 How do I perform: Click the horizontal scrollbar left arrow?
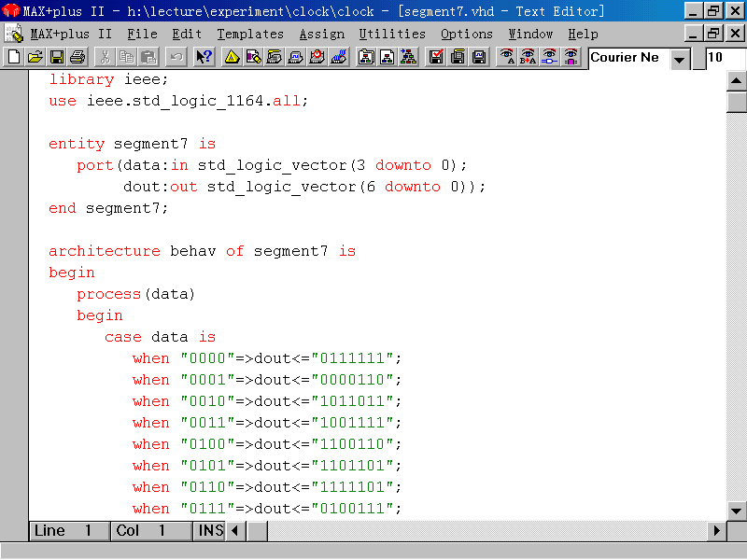[235, 530]
